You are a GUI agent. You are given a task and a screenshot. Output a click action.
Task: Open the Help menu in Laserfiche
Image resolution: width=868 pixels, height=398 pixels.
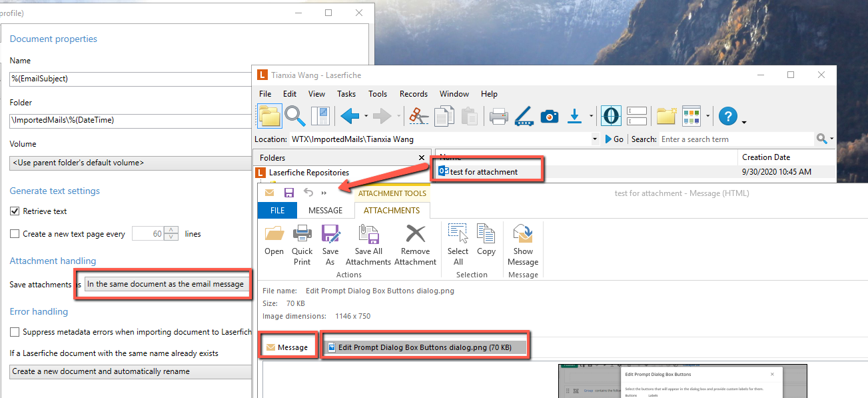pos(489,94)
